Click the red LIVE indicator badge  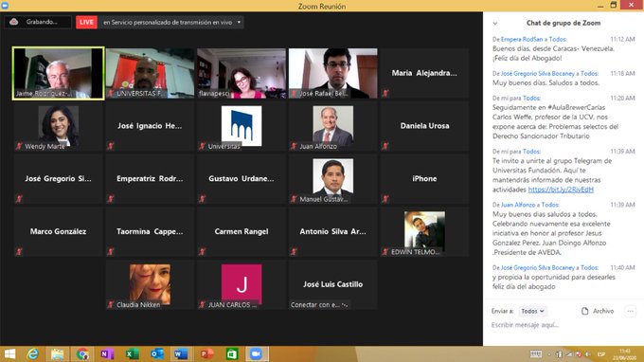click(x=86, y=22)
